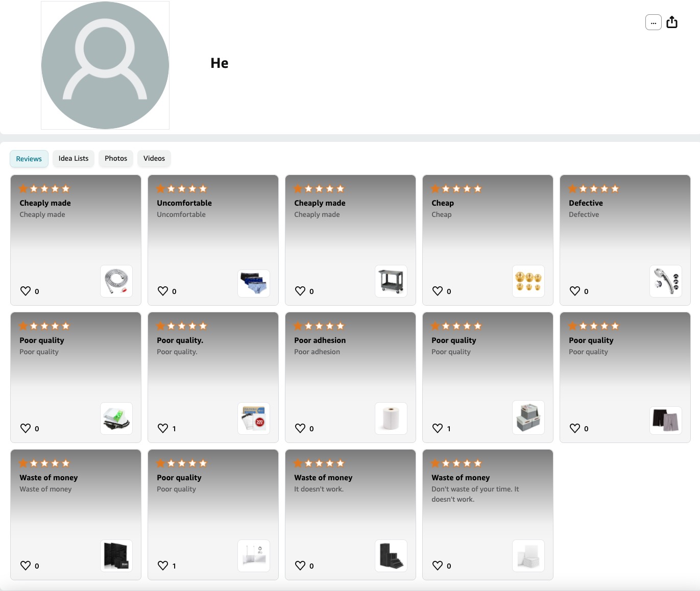700x591 pixels.
Task: Select the Videos tab
Action: [154, 158]
